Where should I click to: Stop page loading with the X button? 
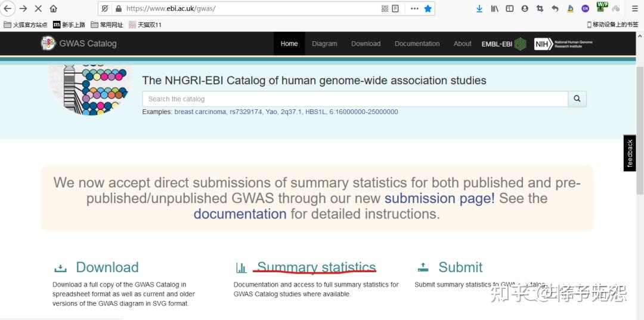(x=38, y=8)
